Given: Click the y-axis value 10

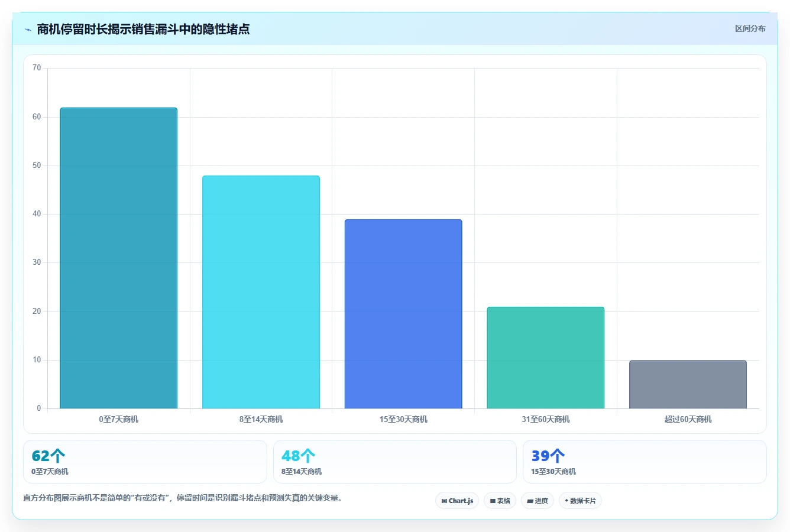Looking at the screenshot, I should tap(37, 360).
